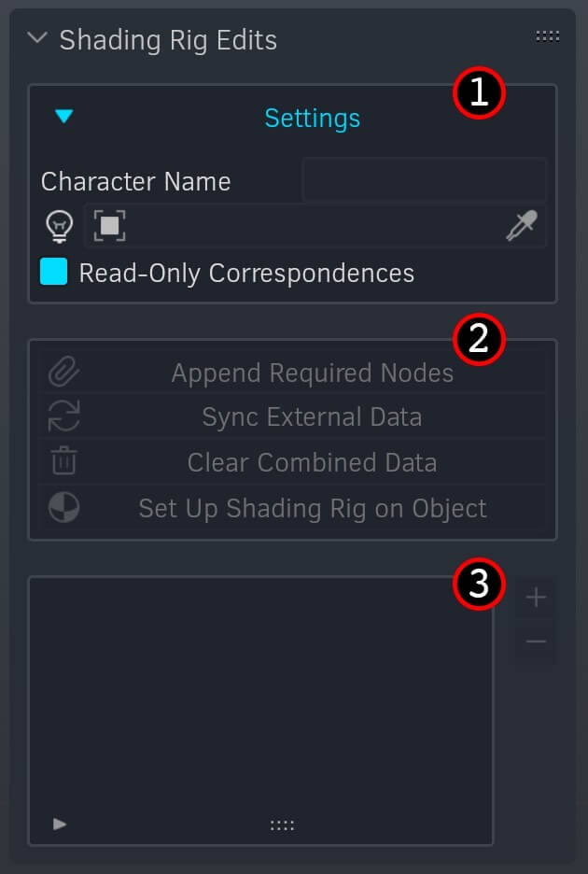Click Sync External Data button
The height and width of the screenshot is (874, 588).
pos(293,417)
